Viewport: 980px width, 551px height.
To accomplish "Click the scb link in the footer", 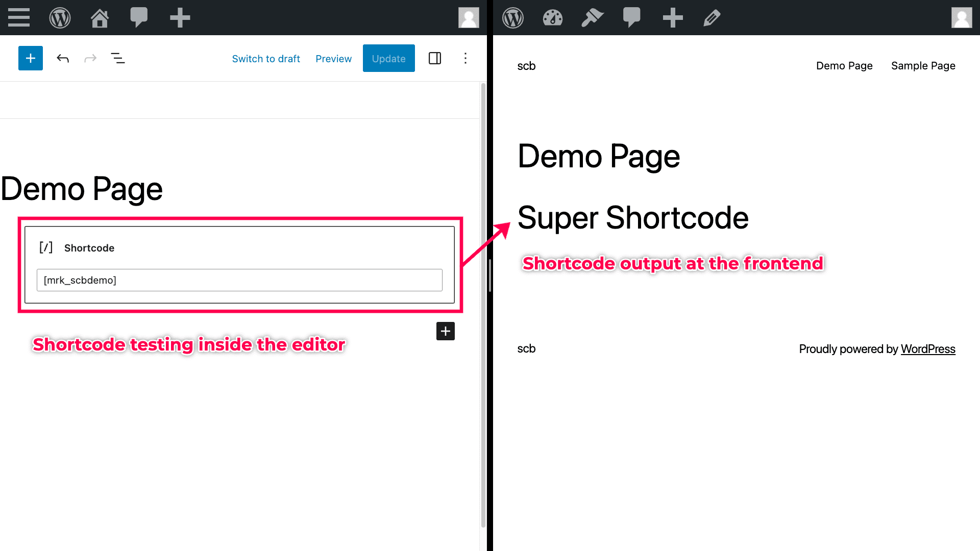I will pos(526,348).
